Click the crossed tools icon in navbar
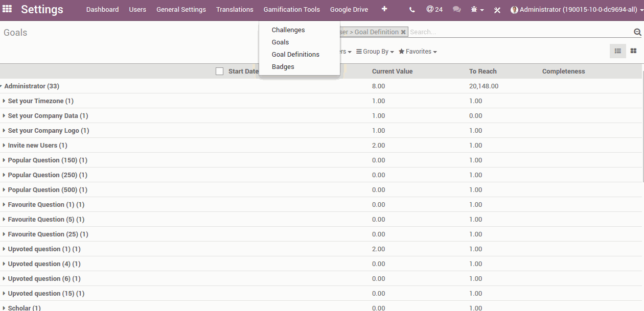 coord(497,10)
